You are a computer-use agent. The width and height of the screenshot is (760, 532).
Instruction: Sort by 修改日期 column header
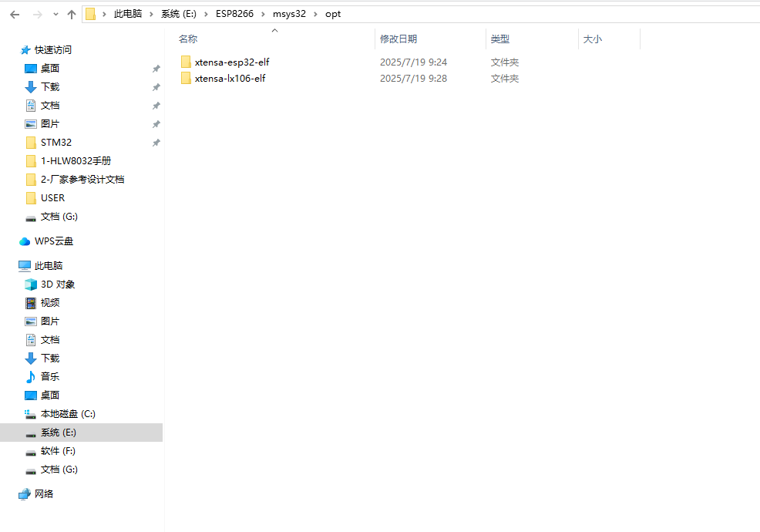(398, 39)
